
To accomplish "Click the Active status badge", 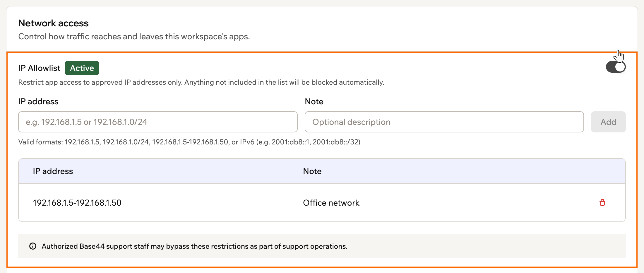I will 82,68.
